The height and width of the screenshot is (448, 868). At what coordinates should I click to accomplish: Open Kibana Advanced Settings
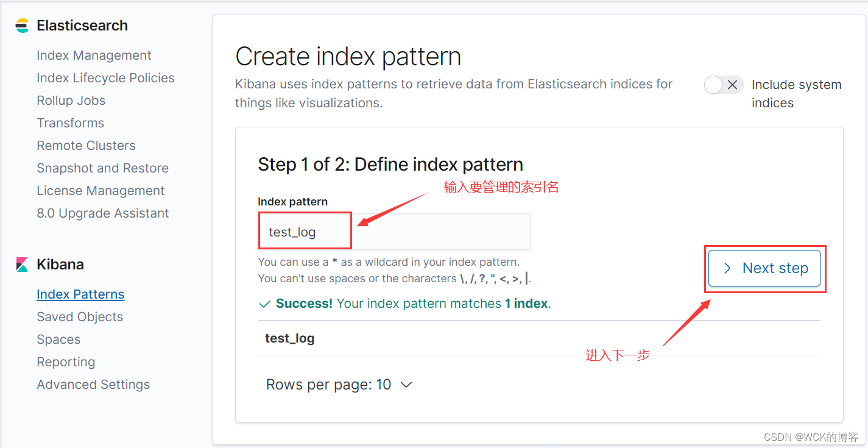click(93, 385)
